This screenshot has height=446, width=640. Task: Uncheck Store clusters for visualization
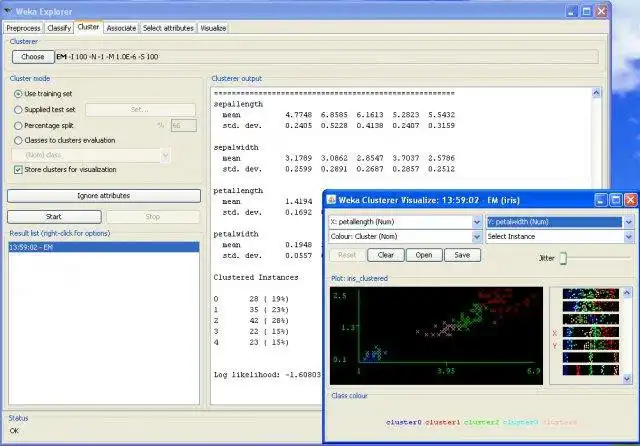[x=18, y=170]
